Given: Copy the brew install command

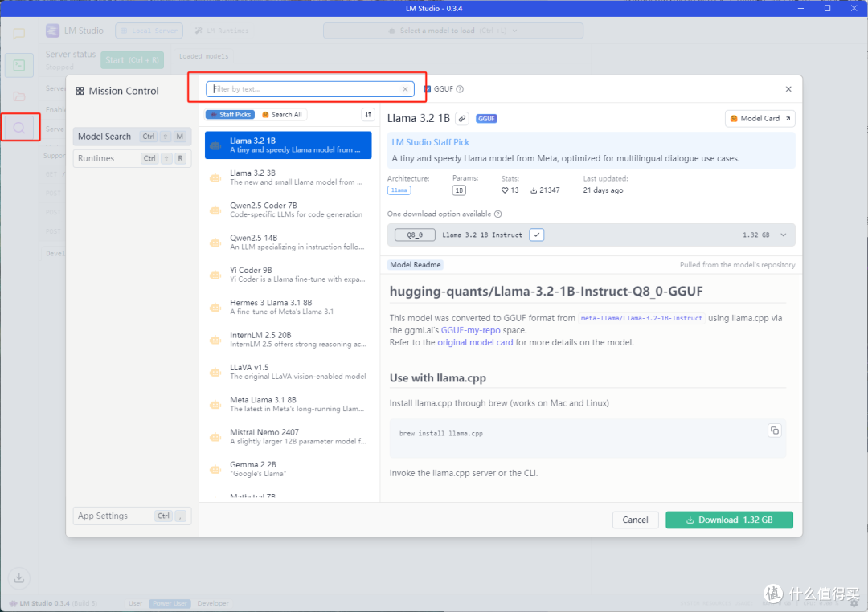Looking at the screenshot, I should click(774, 430).
